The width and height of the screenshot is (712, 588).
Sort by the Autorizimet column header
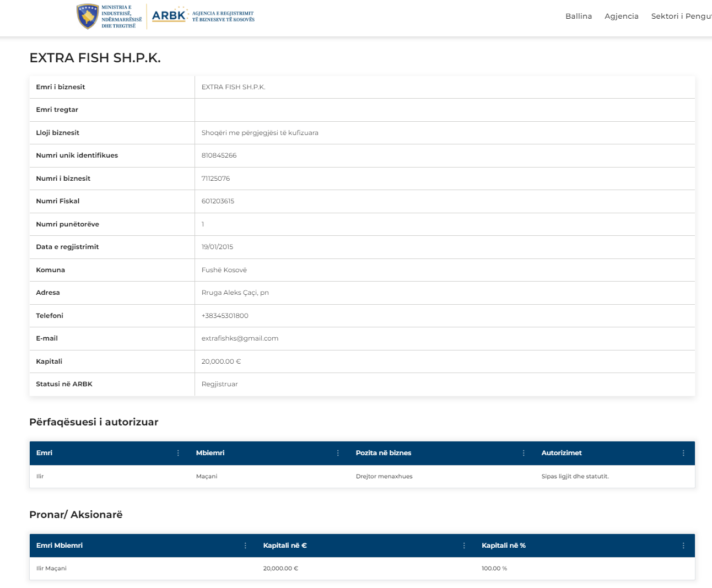562,453
